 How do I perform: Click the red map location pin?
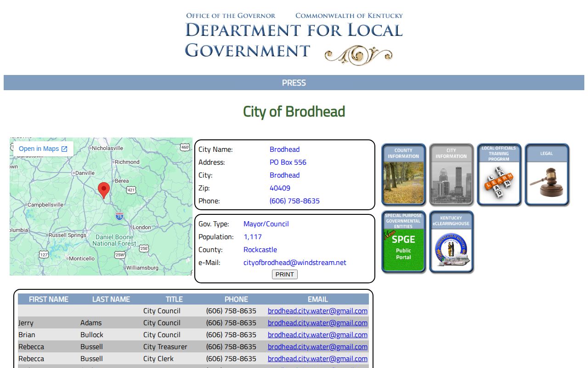[104, 190]
